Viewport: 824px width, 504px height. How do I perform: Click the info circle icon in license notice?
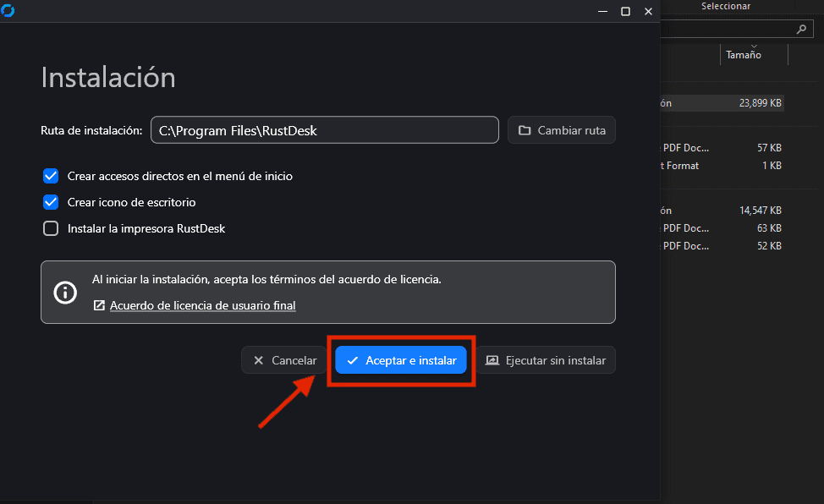pos(65,293)
